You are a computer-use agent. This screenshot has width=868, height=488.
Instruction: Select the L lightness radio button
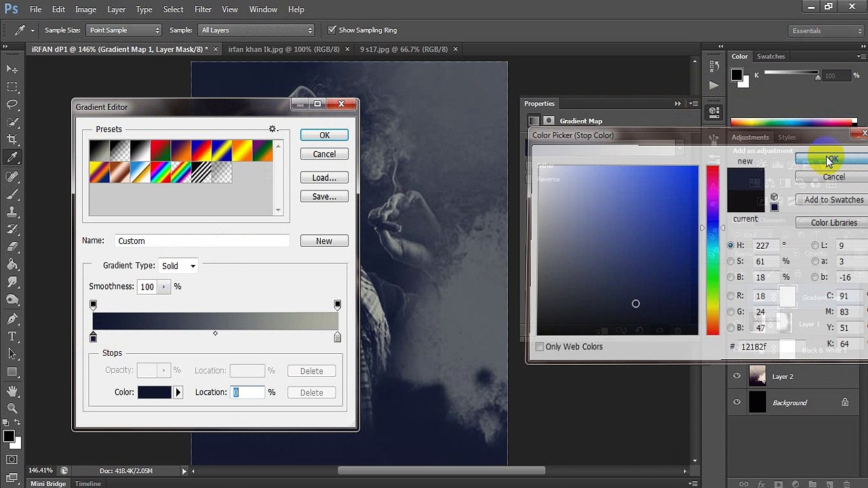point(815,245)
